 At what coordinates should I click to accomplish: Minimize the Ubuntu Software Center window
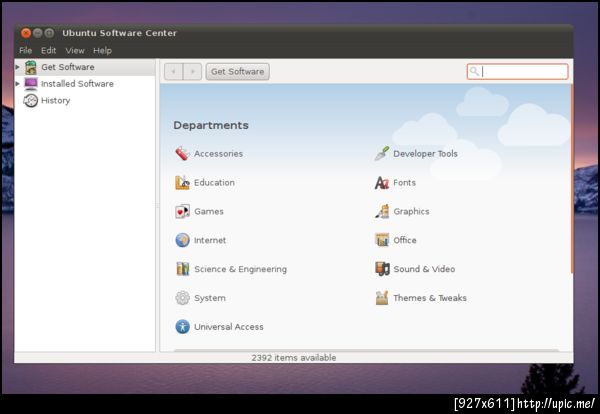pyautogui.click(x=38, y=33)
